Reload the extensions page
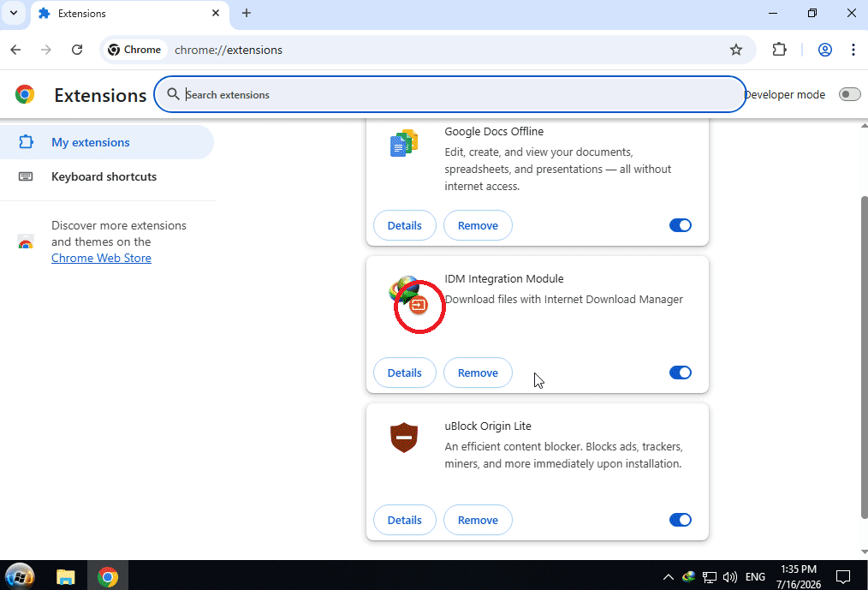868x590 pixels. 77,50
